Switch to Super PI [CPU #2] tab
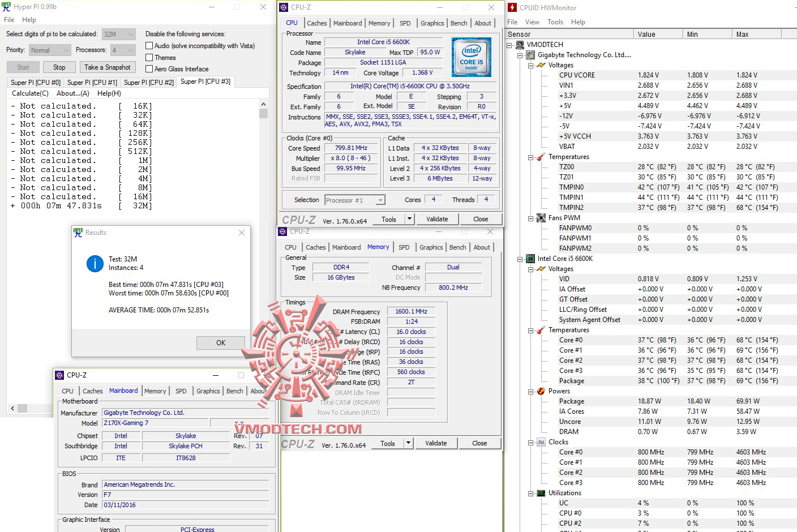Screen dimensions: 797x532 (149, 83)
